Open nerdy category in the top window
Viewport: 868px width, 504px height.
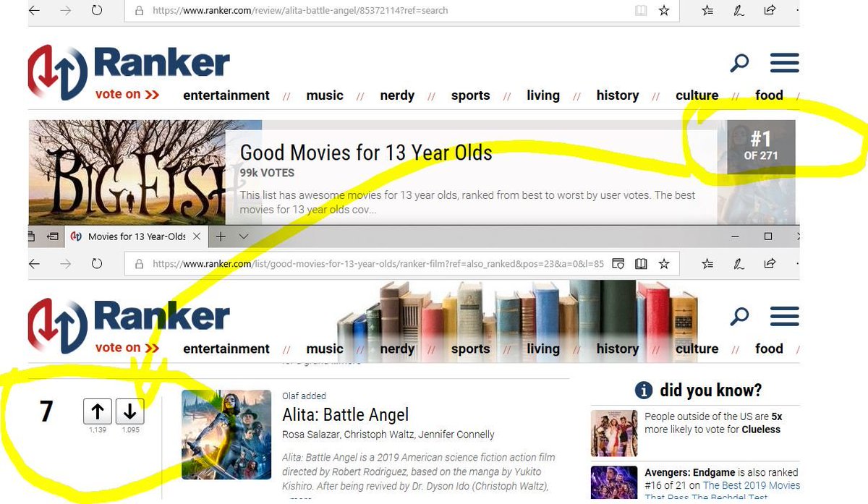point(397,95)
